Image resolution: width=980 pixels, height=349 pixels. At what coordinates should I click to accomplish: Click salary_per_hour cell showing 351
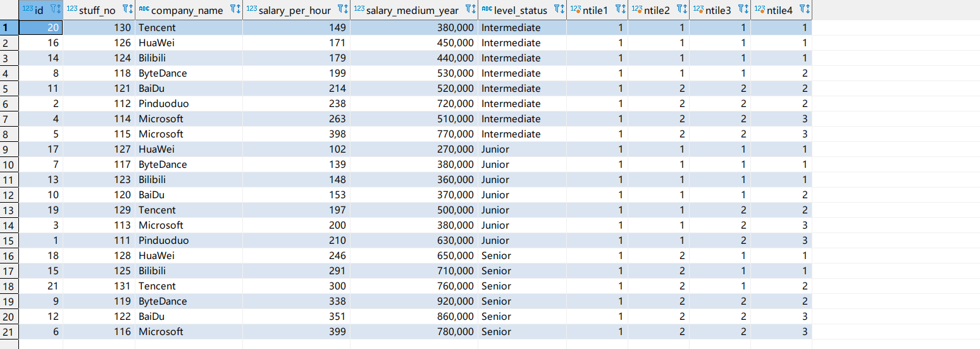tap(296, 316)
